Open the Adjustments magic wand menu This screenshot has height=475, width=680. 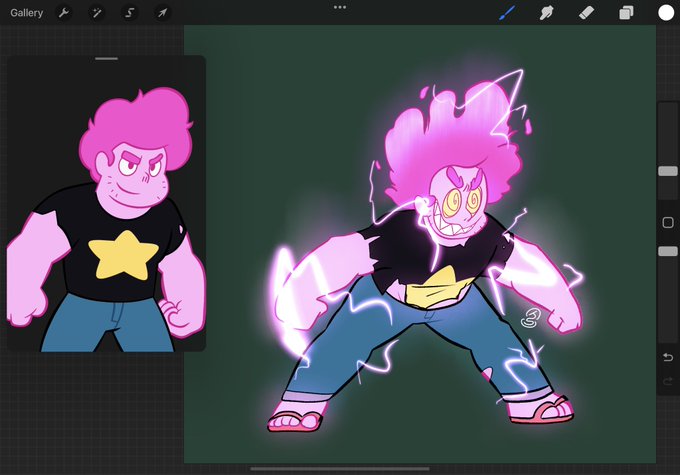97,13
